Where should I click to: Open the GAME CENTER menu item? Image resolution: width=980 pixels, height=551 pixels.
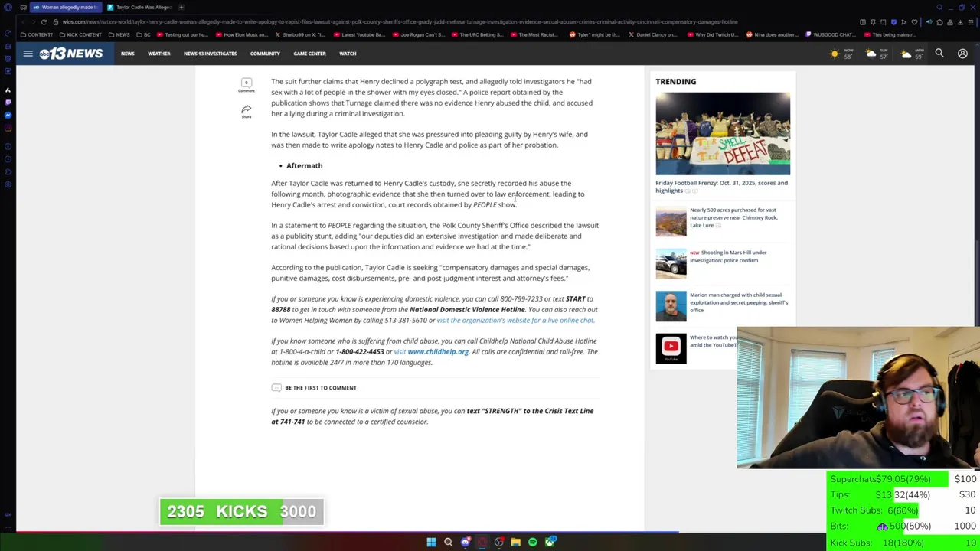[x=309, y=54]
